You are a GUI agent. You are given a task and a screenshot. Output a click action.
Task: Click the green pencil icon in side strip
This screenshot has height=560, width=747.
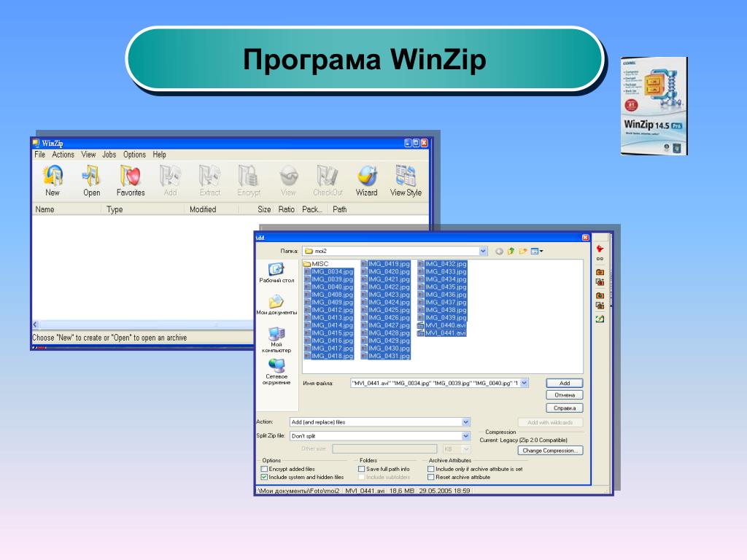click(600, 319)
